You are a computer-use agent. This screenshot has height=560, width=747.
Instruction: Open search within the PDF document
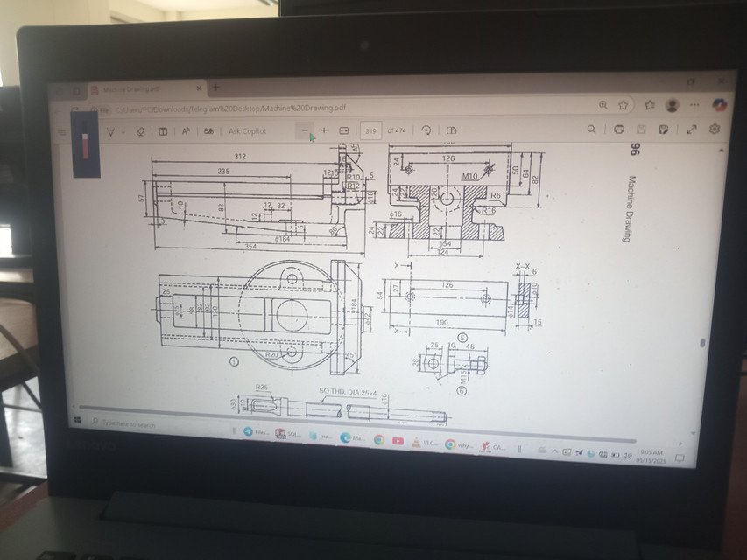click(591, 129)
